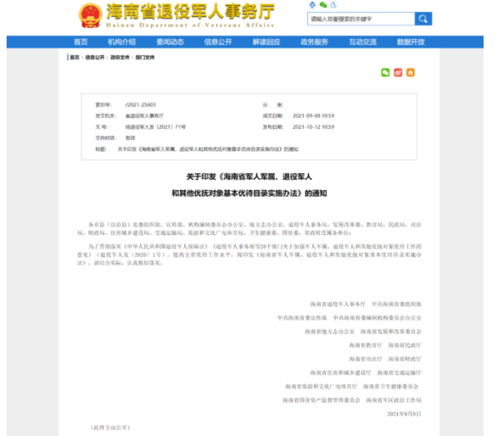Viewport: 504px width, 436px height.
Task: Click the orange star favorite icon
Action: tap(410, 73)
